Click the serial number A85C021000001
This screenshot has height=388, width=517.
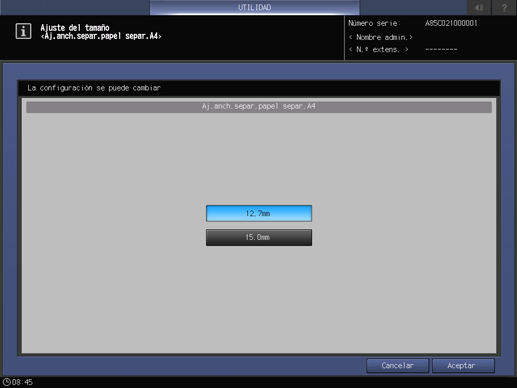tap(451, 23)
